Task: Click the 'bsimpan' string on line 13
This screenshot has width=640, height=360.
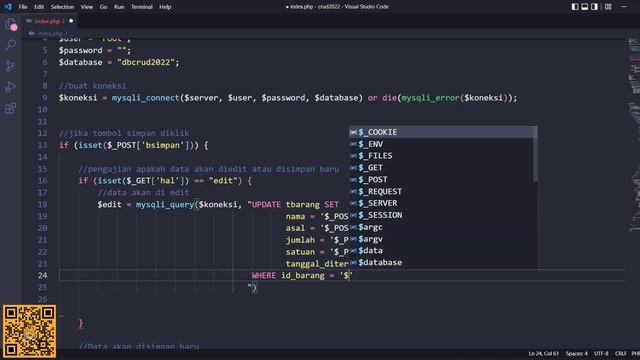Action: pos(162,145)
